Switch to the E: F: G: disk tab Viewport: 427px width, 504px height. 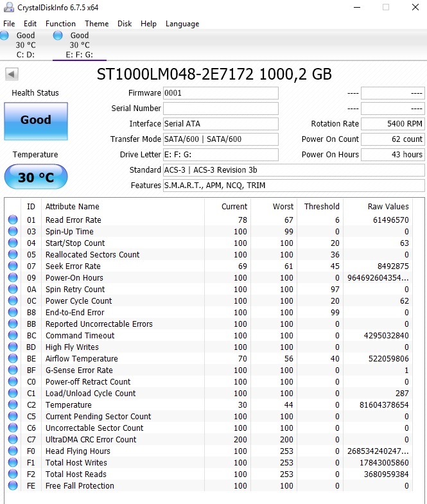[x=79, y=45]
